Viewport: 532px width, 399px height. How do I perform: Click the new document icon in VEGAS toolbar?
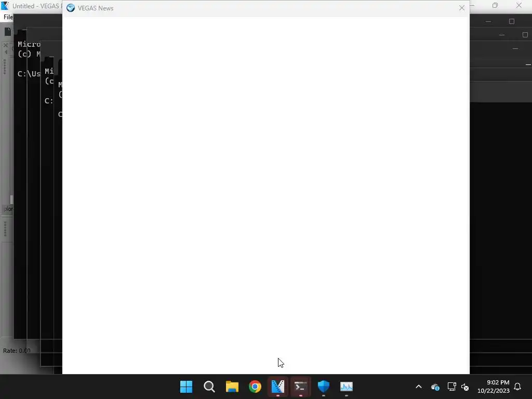[x=7, y=32]
